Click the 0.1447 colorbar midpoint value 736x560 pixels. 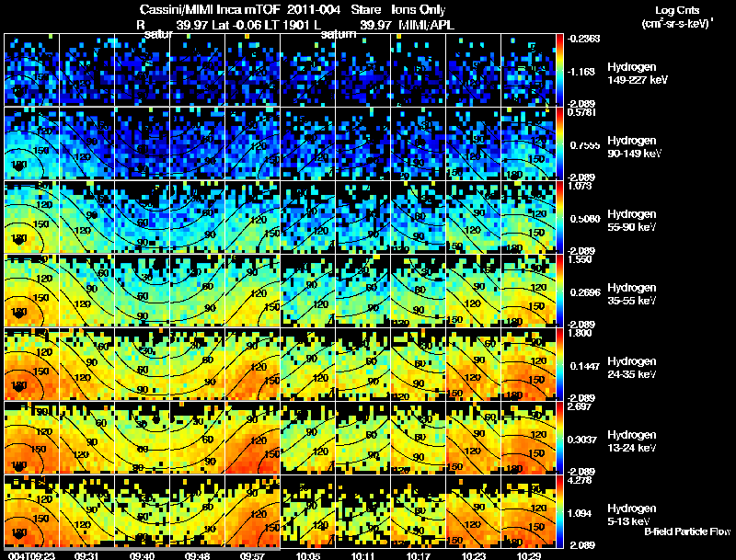pyautogui.click(x=585, y=366)
